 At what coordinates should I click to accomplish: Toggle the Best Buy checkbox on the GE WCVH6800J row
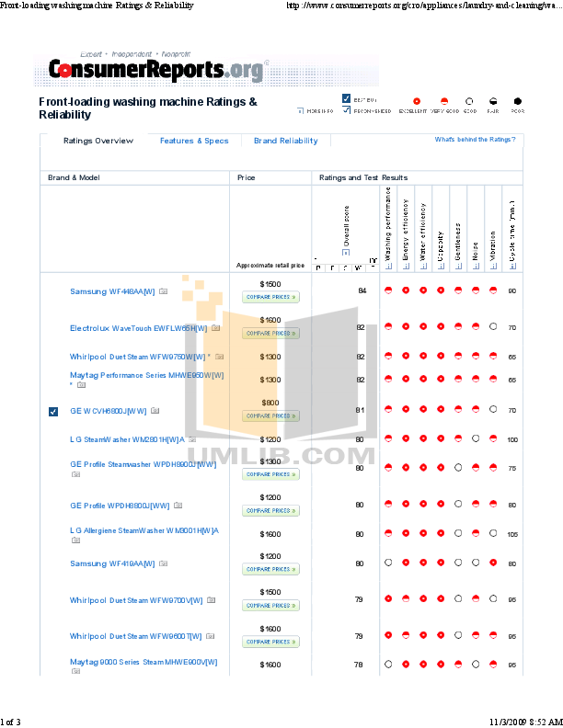[x=53, y=412]
